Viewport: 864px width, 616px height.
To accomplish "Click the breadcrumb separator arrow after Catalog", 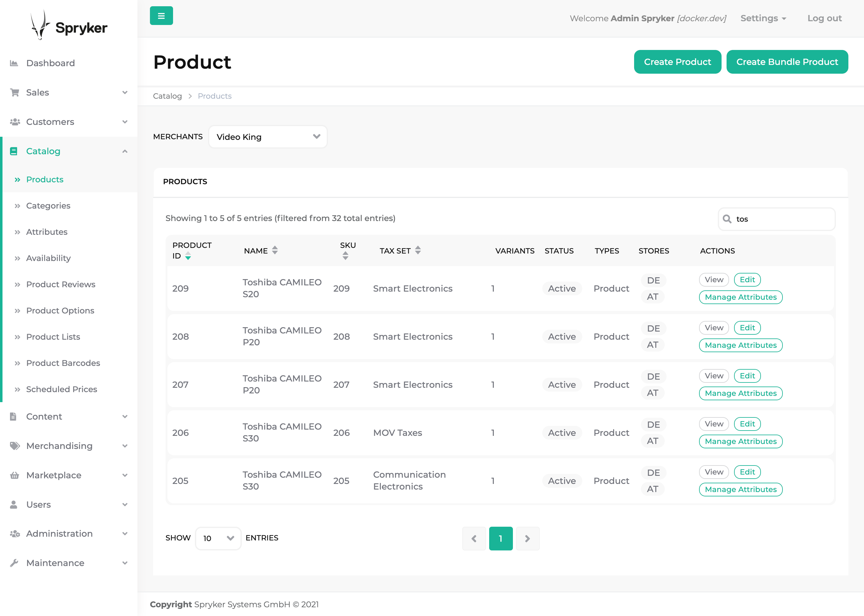I will 190,96.
